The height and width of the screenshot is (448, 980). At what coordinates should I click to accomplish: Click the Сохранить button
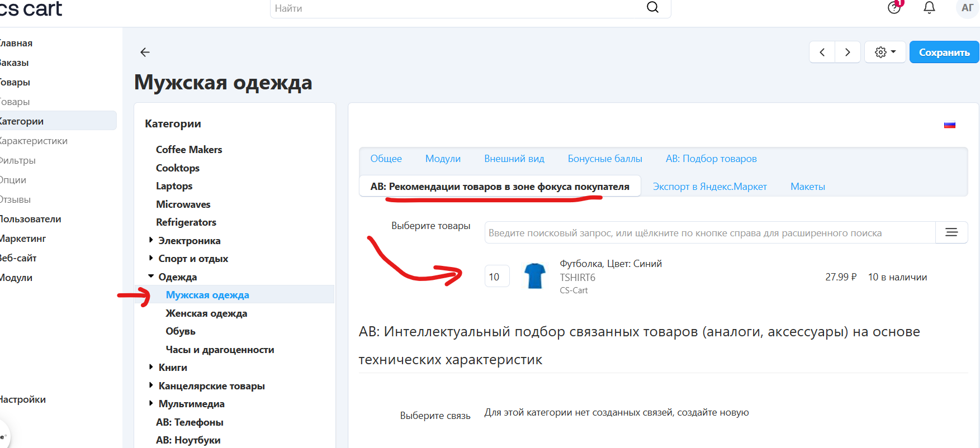[944, 52]
